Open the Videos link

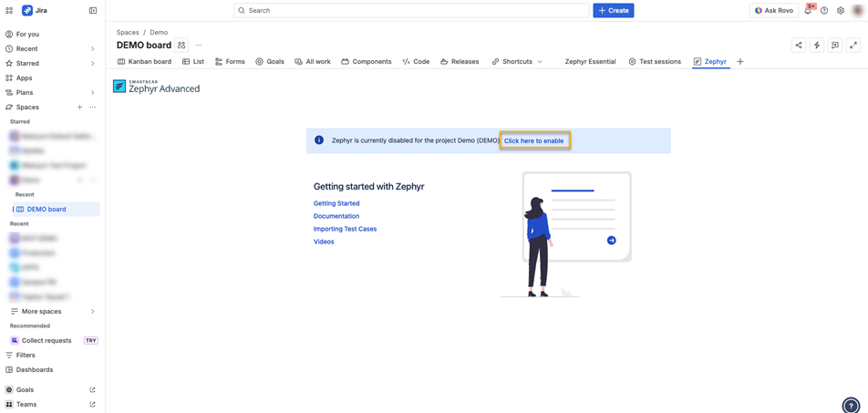[324, 242]
